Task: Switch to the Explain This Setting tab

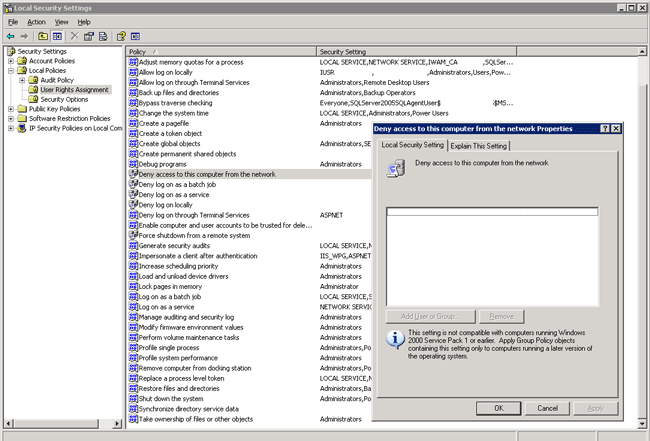Action: click(478, 146)
